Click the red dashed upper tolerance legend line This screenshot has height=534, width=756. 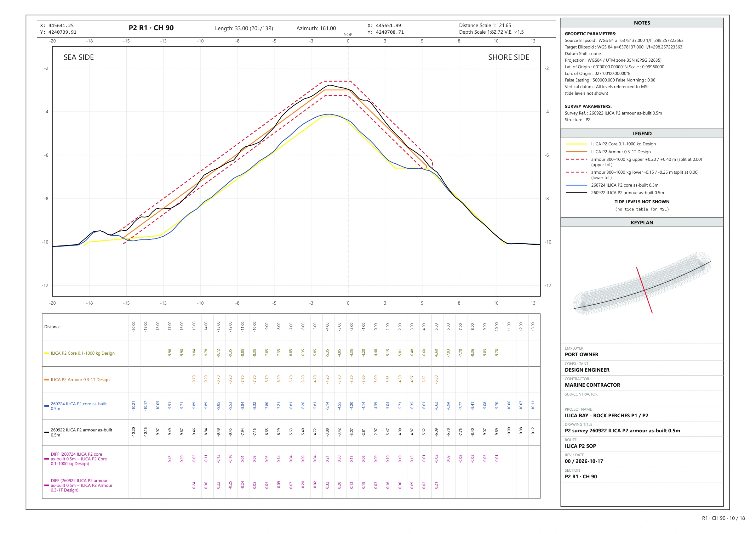[576, 159]
